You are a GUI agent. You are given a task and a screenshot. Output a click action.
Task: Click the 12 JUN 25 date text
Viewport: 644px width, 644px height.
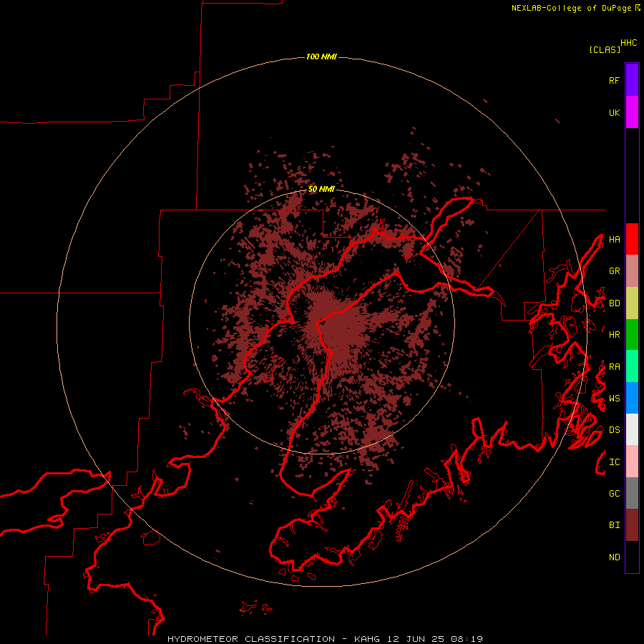point(416,639)
